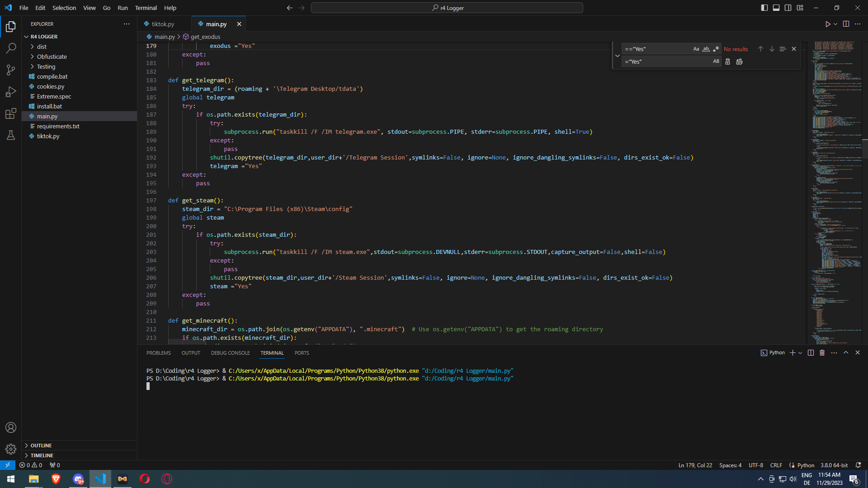Switch to the PROBLEMS panel tab
Image resolution: width=868 pixels, height=488 pixels.
click(x=158, y=353)
